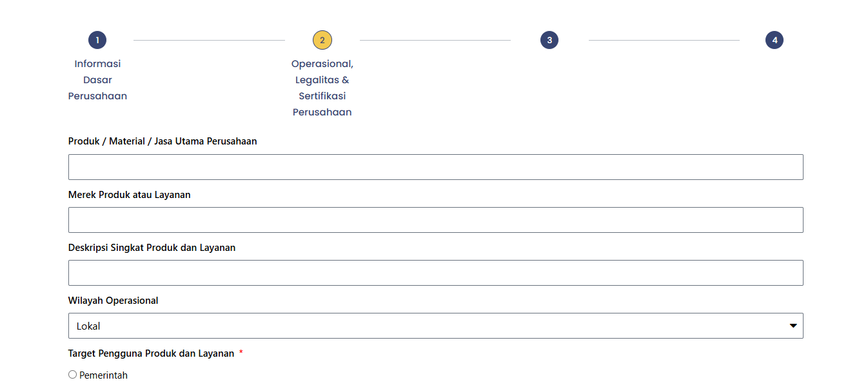This screenshot has width=868, height=387.
Task: Click the Informasi Dasar Perusahaan step label
Action: point(97,80)
